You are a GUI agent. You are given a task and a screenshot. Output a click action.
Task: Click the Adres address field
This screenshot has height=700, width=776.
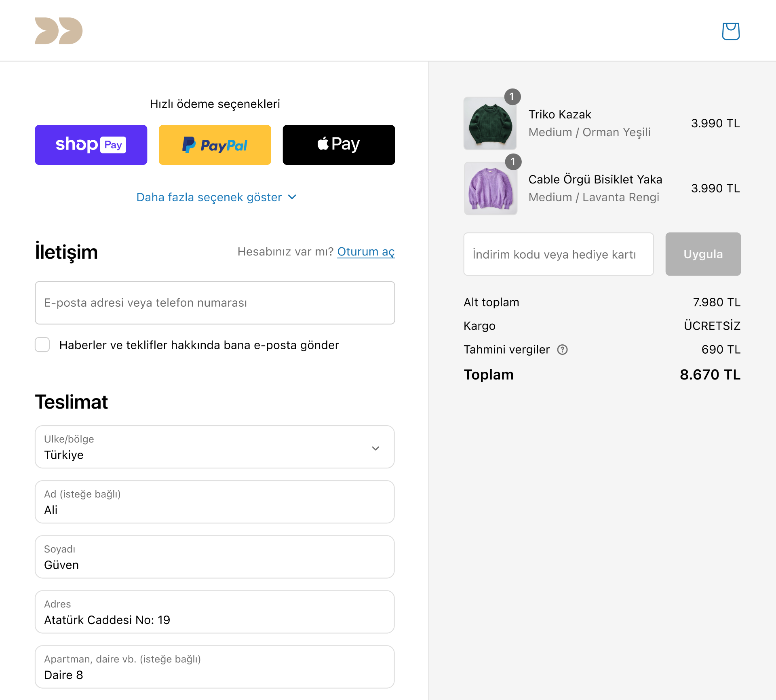pos(215,612)
